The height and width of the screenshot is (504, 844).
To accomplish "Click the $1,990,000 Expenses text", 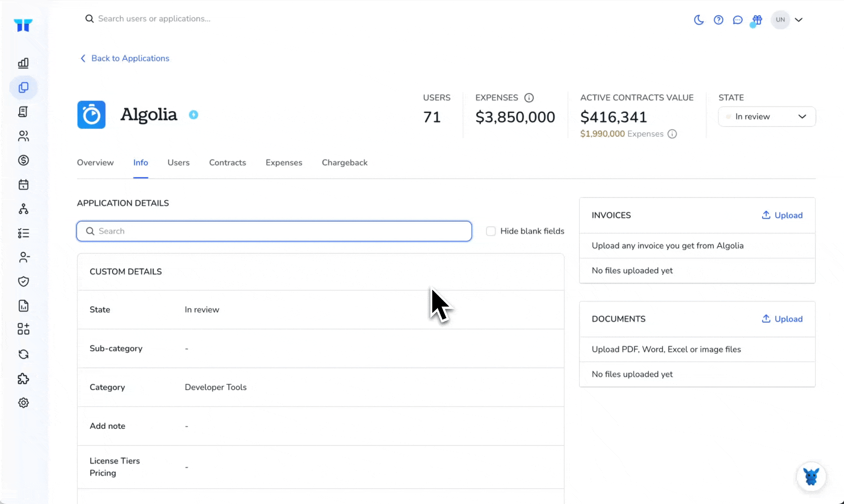I will pos(622,134).
